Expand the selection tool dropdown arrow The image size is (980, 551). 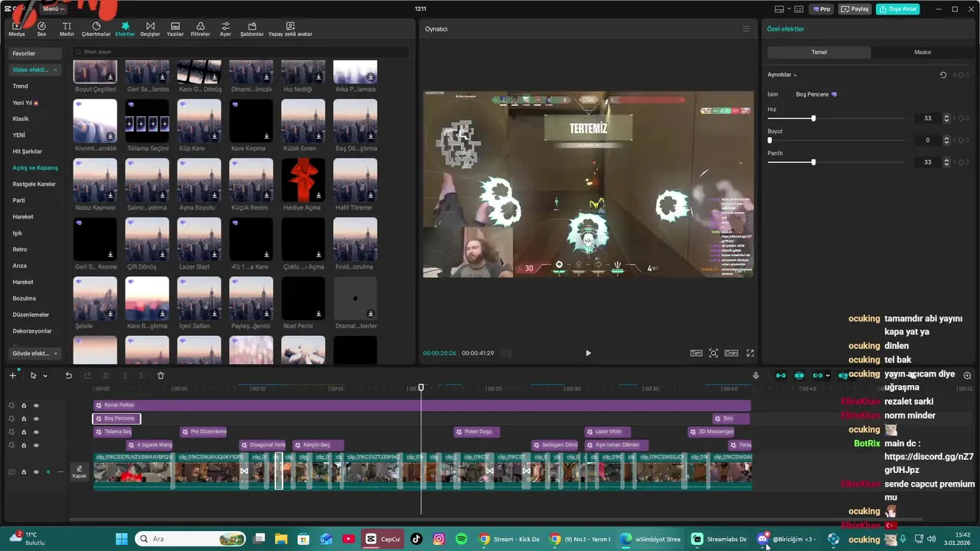pyautogui.click(x=45, y=376)
